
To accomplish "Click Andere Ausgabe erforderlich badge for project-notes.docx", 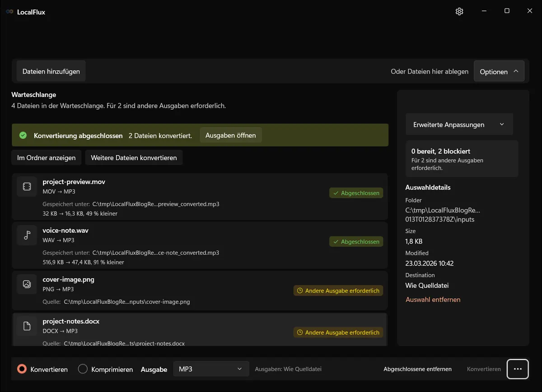I will [338, 332].
